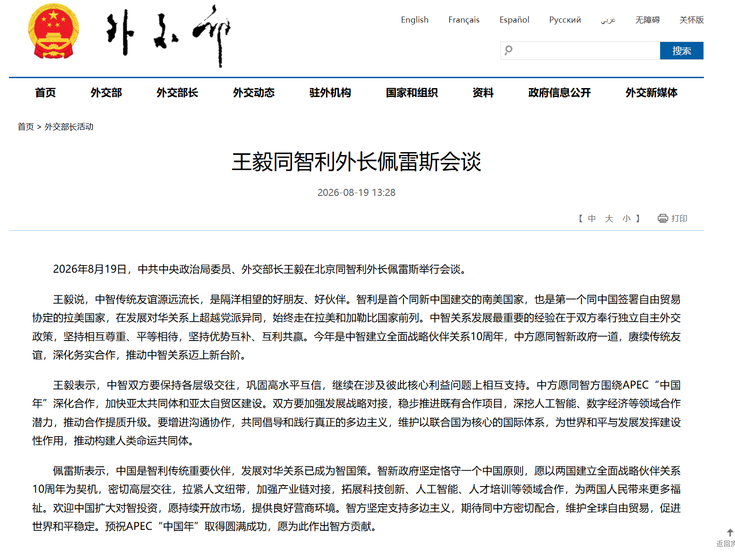The width and height of the screenshot is (735, 560).
Task: Go to 首页 in the breadcrumb
Action: [x=25, y=127]
